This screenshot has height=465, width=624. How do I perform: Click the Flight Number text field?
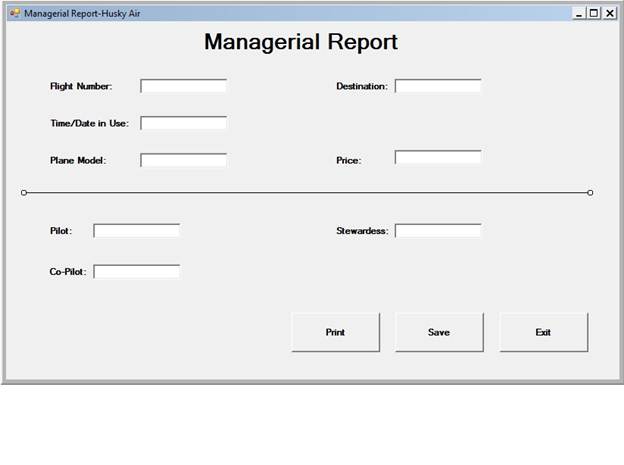click(x=183, y=86)
